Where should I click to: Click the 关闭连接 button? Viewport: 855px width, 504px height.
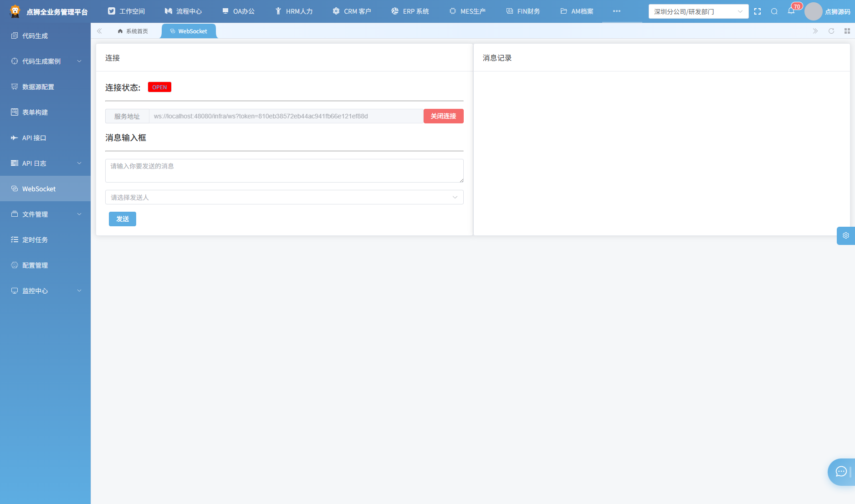pos(443,116)
